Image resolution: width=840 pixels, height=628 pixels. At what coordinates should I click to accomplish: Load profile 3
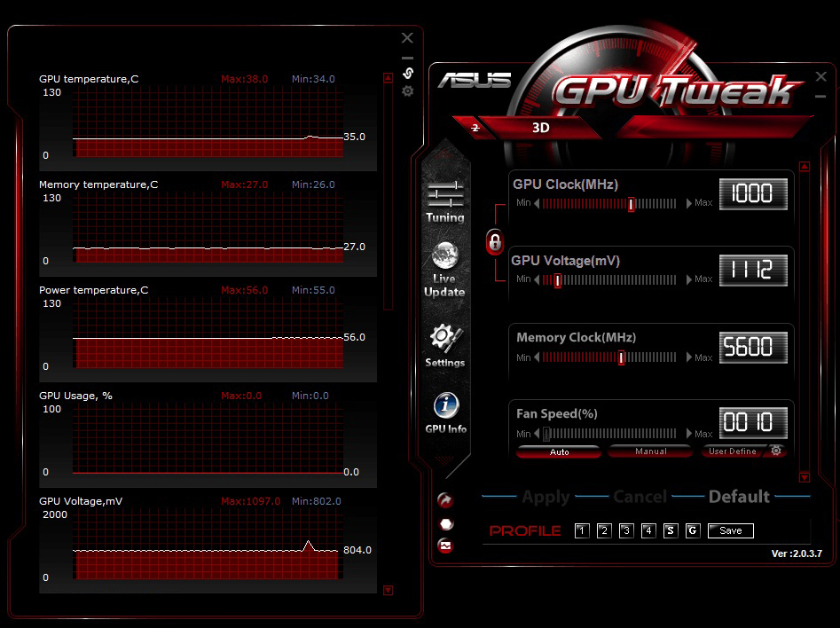[x=626, y=530]
